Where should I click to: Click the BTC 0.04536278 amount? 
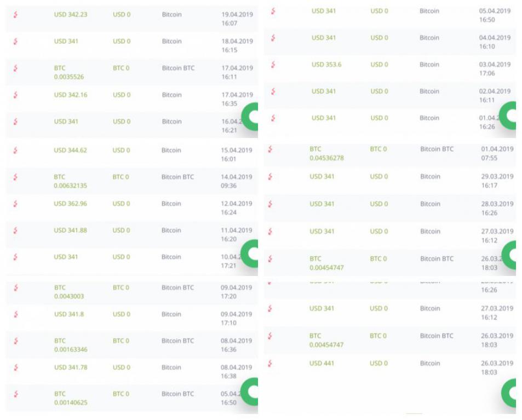tap(326, 153)
